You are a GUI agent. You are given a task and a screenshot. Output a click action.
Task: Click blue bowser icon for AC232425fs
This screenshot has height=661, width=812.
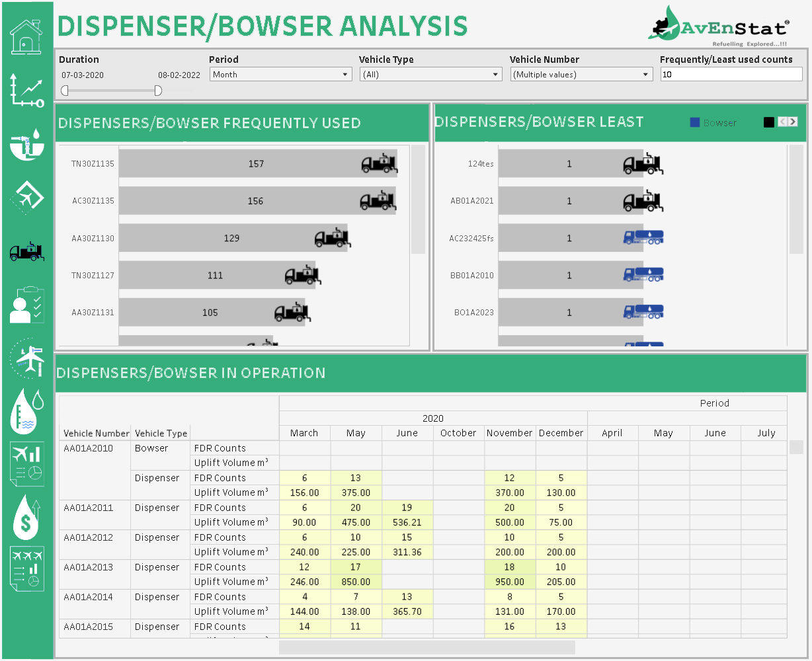coord(643,237)
